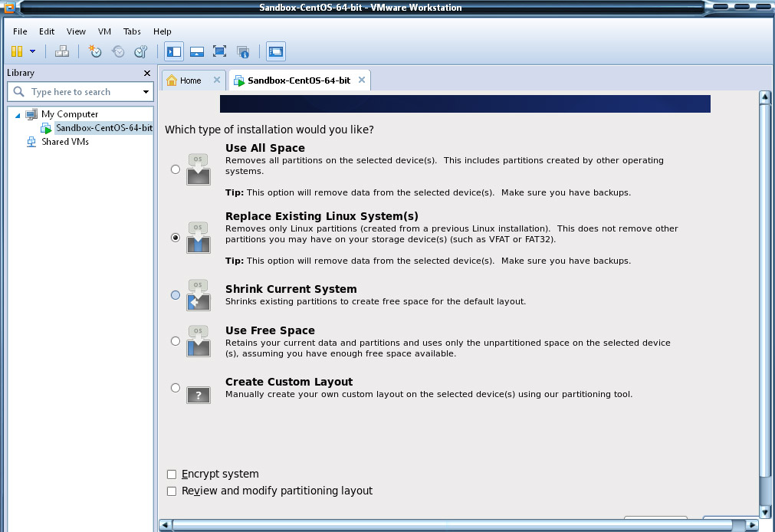Enter full screen mode icon

pyautogui.click(x=219, y=51)
